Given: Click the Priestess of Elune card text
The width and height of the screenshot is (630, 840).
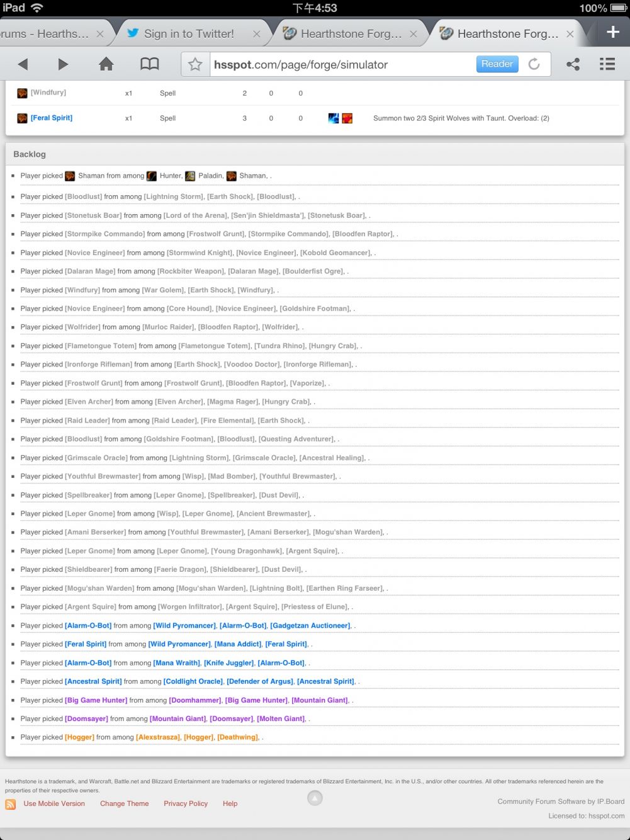Looking at the screenshot, I should (315, 607).
